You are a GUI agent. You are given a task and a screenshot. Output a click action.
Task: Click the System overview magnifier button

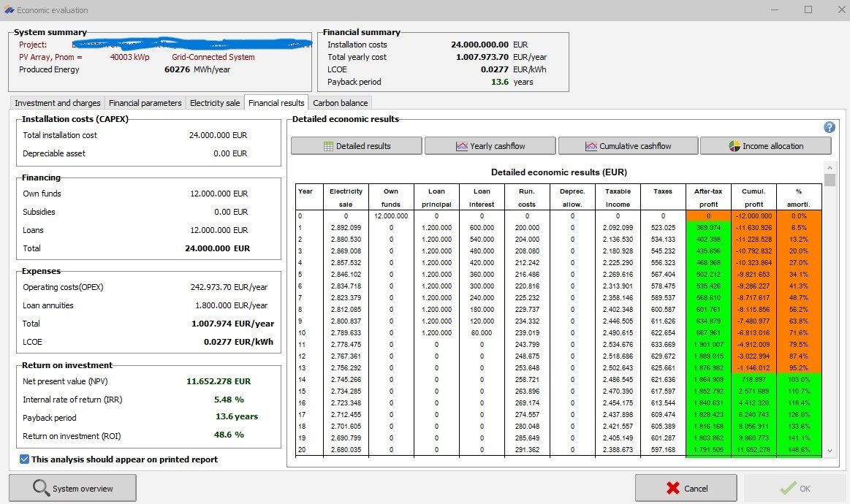[72, 488]
